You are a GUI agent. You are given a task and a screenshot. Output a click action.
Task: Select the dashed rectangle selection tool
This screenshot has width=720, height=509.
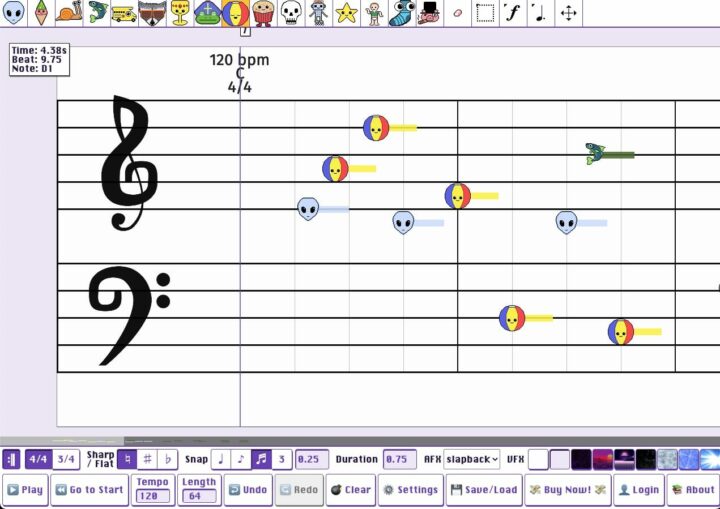[x=485, y=13]
